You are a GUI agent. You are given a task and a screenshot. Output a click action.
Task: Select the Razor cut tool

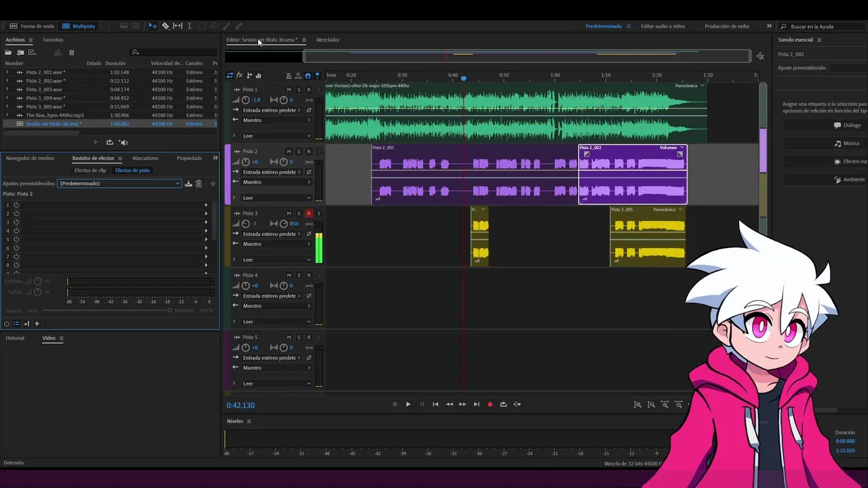(165, 26)
